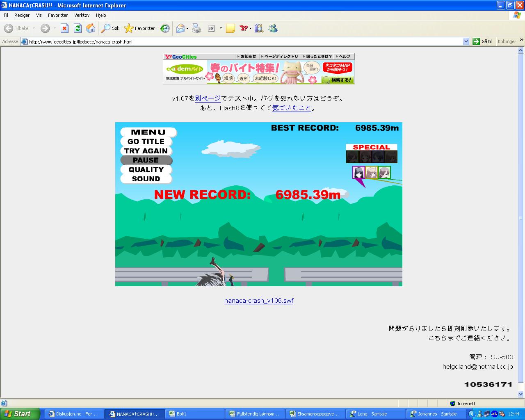Expand the Forward button history dropdown
This screenshot has height=420, width=525.
pos(54,28)
